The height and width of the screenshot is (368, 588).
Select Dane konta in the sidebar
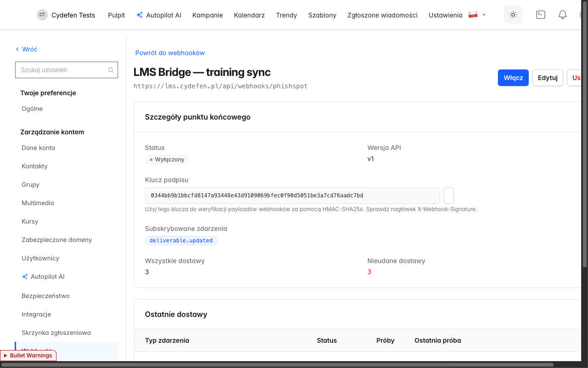click(39, 148)
